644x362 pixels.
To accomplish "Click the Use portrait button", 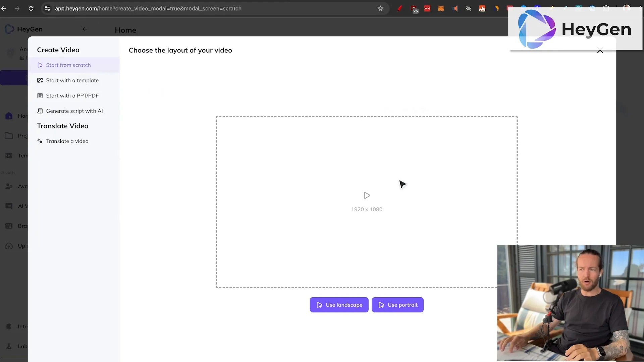I will tap(397, 305).
